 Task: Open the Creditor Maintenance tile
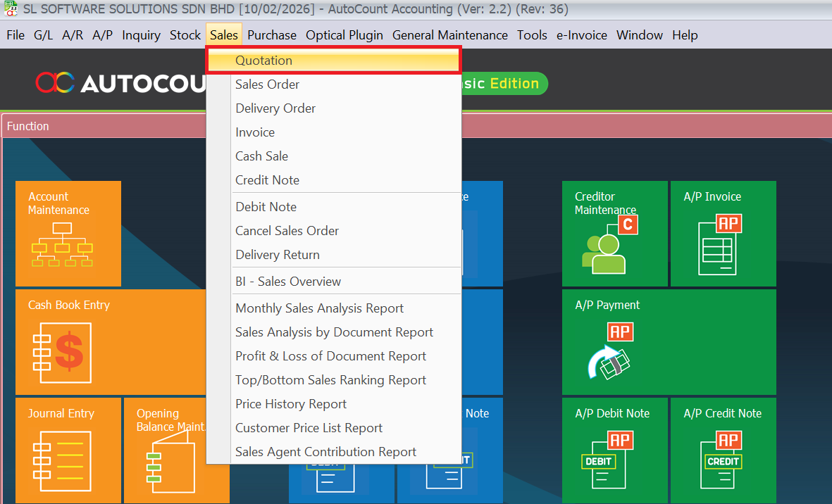point(614,234)
